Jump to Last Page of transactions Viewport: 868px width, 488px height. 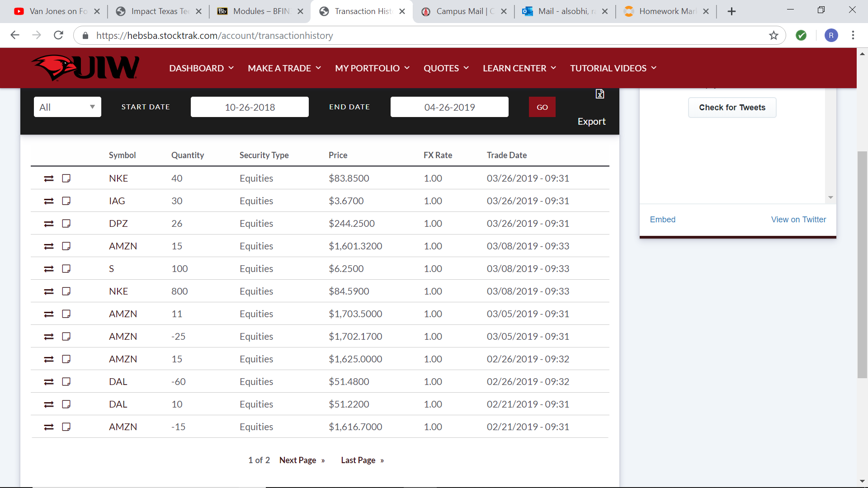click(363, 460)
